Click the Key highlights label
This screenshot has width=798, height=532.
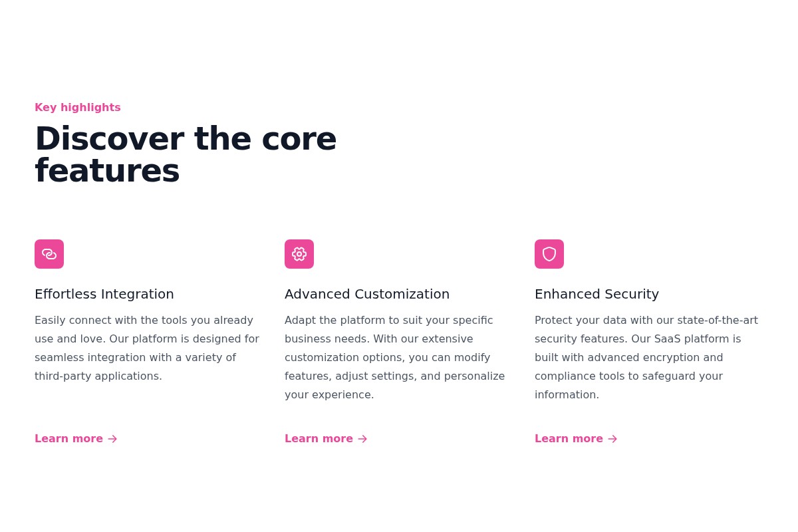tap(77, 107)
